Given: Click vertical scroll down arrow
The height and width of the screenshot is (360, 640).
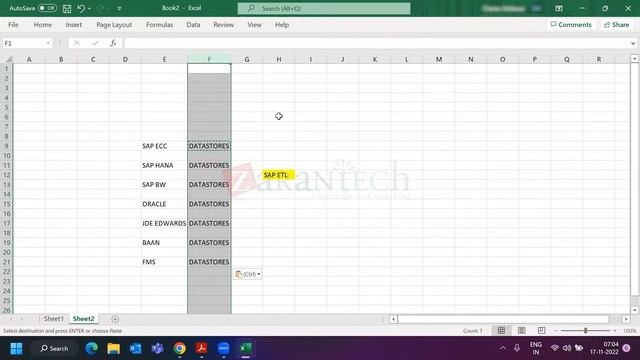Looking at the screenshot, I should coord(635,310).
